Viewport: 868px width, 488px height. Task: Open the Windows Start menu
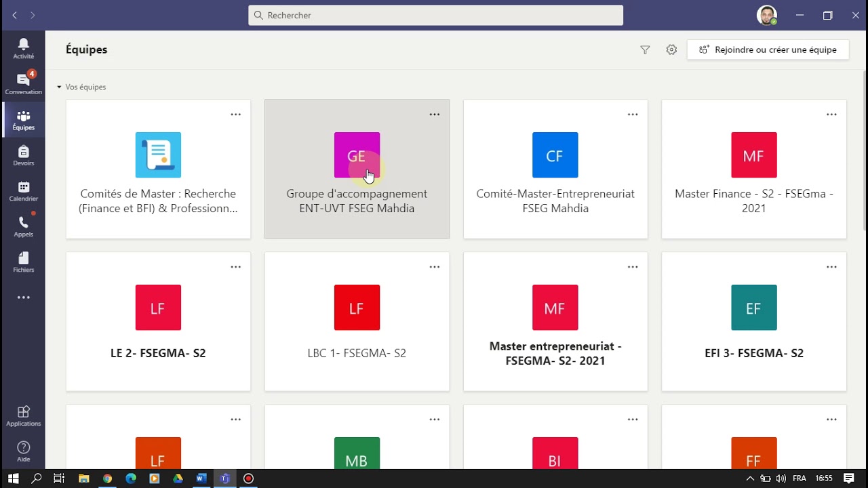click(x=13, y=479)
